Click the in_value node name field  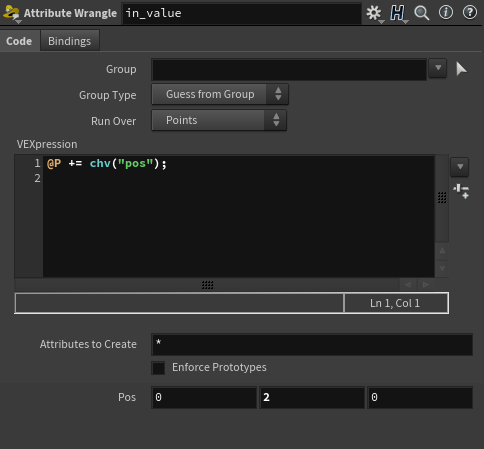click(242, 13)
